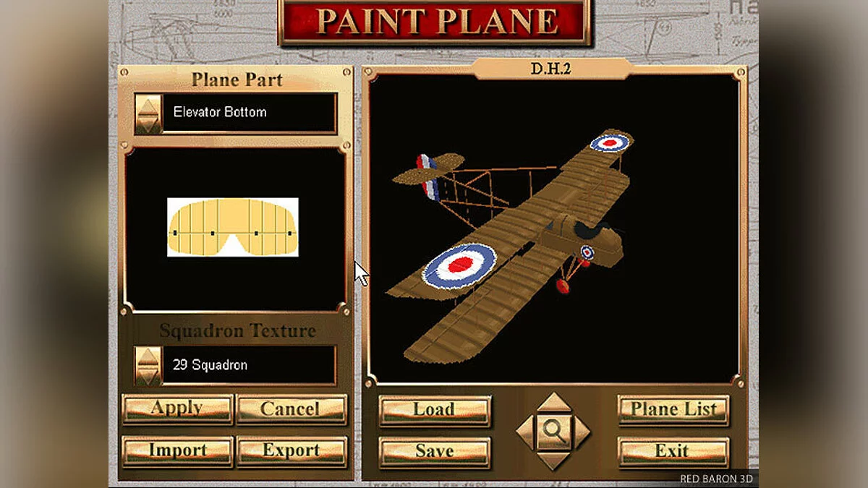Step Squadron Texture up arrow
This screenshot has width=868, height=488.
[149, 357]
